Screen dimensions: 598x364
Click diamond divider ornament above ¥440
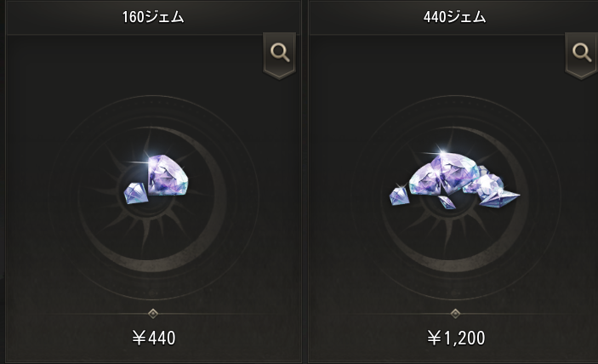[153, 314]
